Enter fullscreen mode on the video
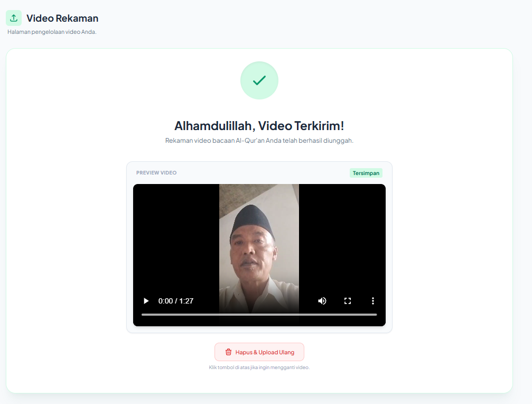 (347, 301)
